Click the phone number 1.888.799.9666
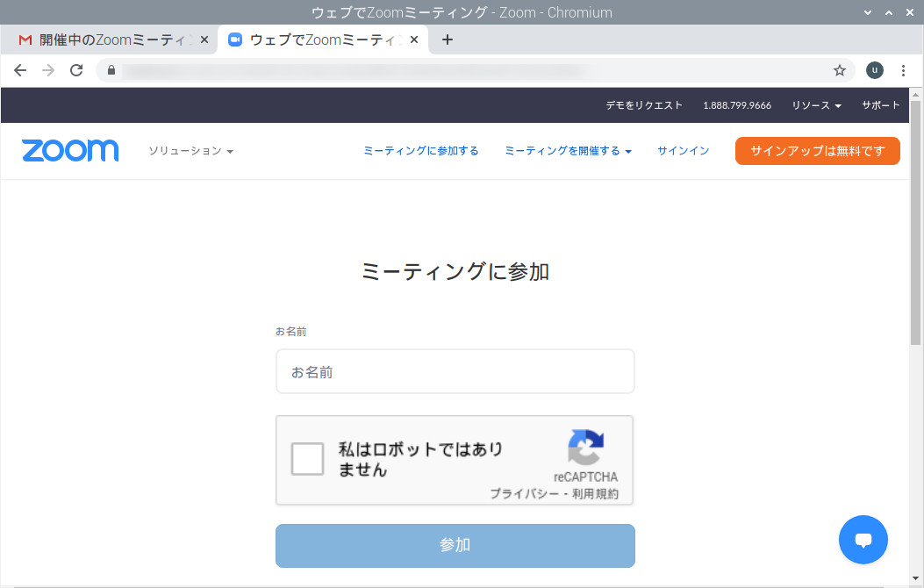Screen dimensions: 924x588 pyautogui.click(x=736, y=105)
